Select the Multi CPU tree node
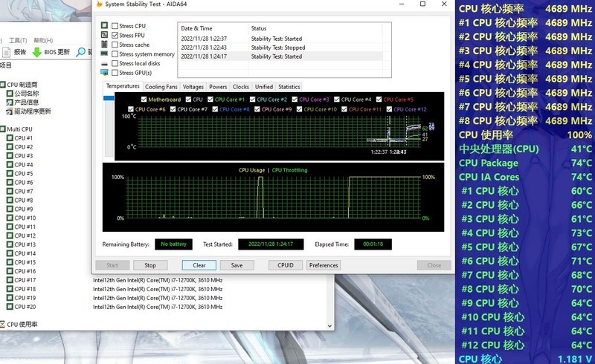Image resolution: width=595 pixels, height=364 pixels. (x=19, y=129)
